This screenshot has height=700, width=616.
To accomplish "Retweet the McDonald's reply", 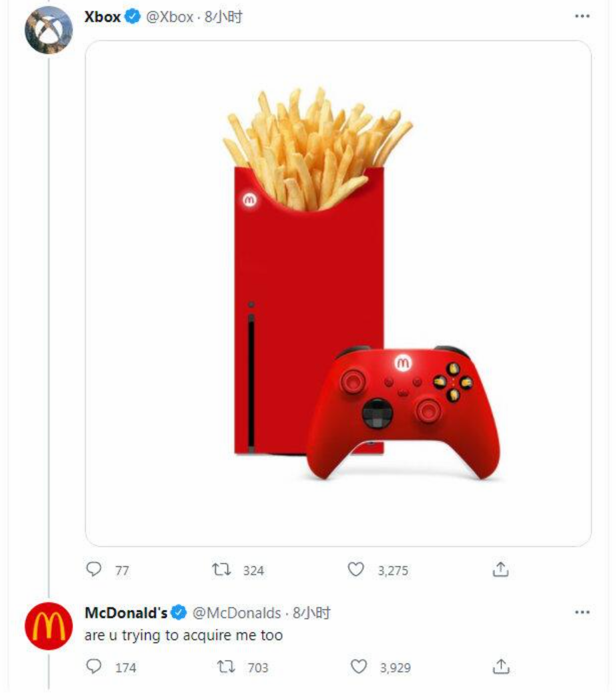I will (x=226, y=667).
